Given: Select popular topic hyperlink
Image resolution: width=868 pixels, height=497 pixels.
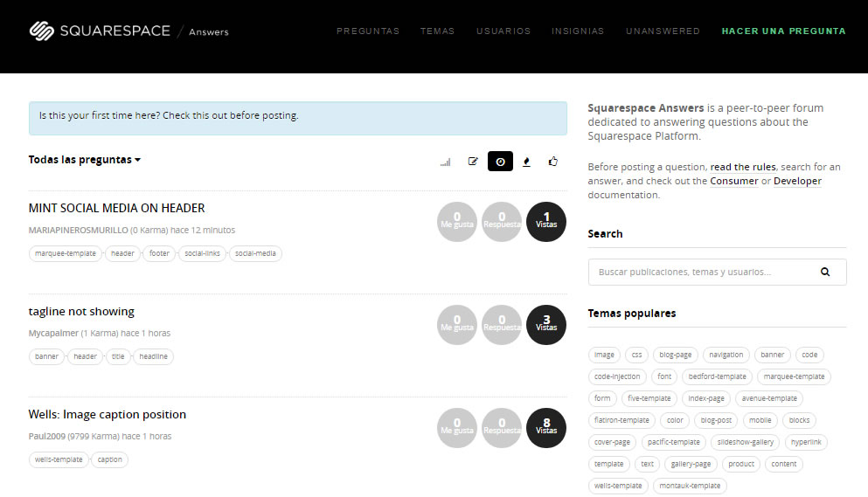Looking at the screenshot, I should pyautogui.click(x=806, y=442).
